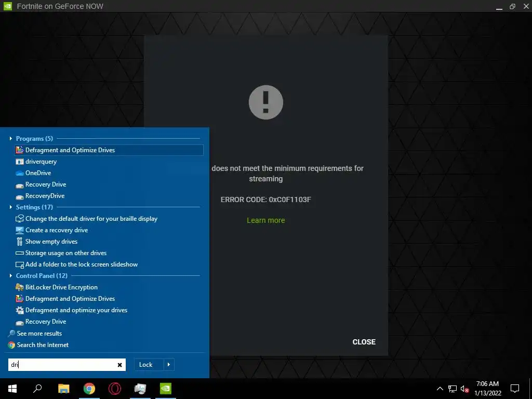Image resolution: width=532 pixels, height=399 pixels.
Task: Click the Create a recovery drive icon
Action: coord(20,230)
